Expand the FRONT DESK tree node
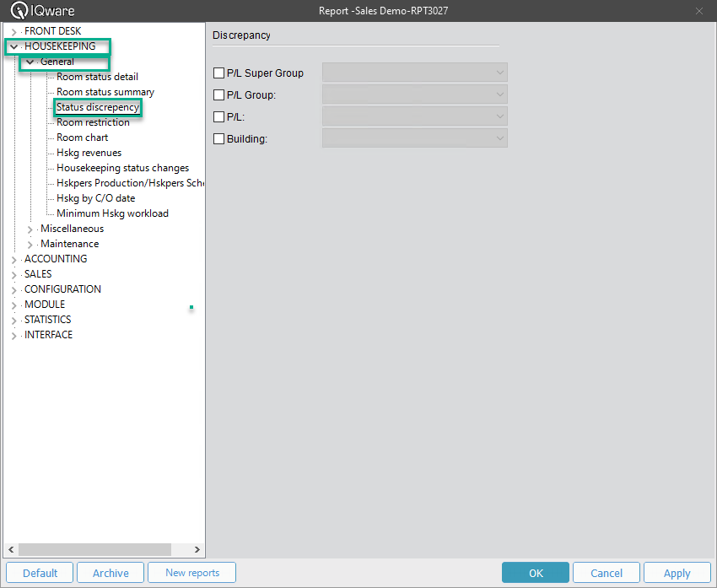This screenshot has height=588, width=717. (x=13, y=32)
